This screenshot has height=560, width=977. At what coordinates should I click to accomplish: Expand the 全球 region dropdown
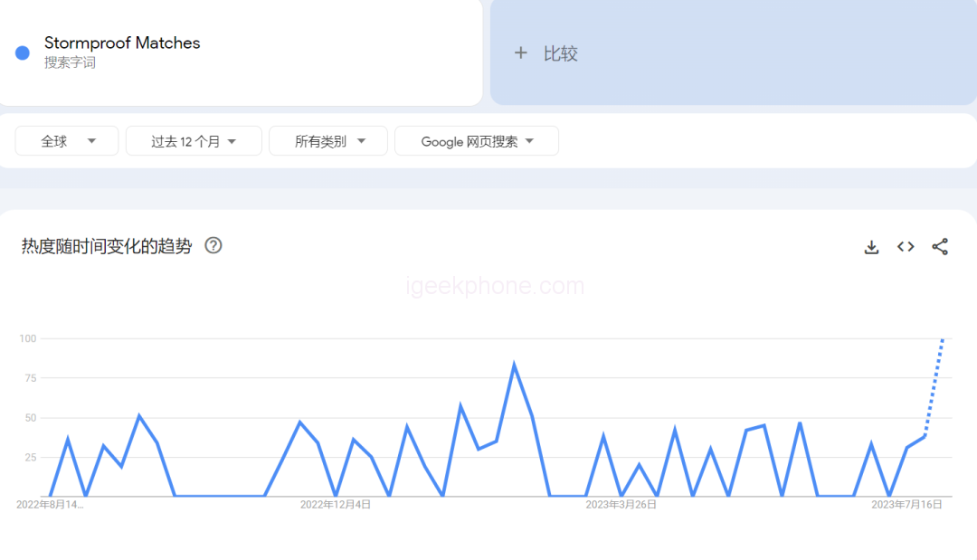pyautogui.click(x=67, y=141)
